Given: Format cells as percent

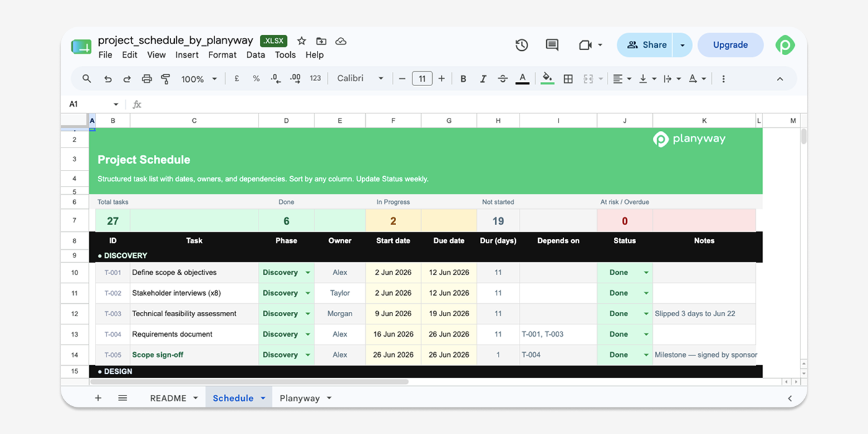Looking at the screenshot, I should pos(256,79).
